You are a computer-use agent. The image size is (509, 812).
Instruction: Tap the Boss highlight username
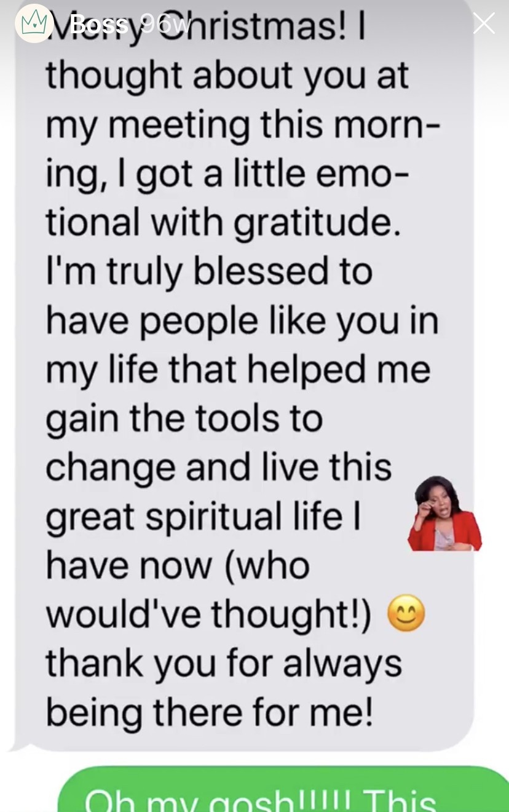[98, 24]
